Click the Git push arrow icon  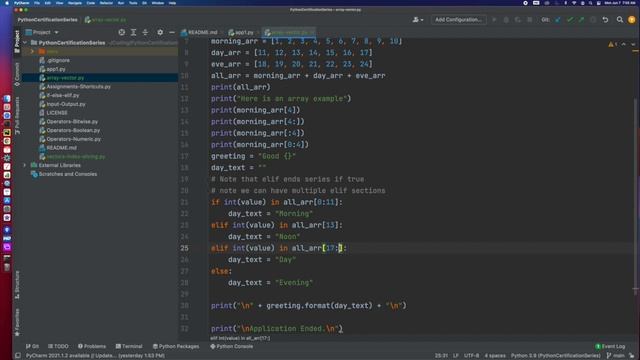(581, 20)
